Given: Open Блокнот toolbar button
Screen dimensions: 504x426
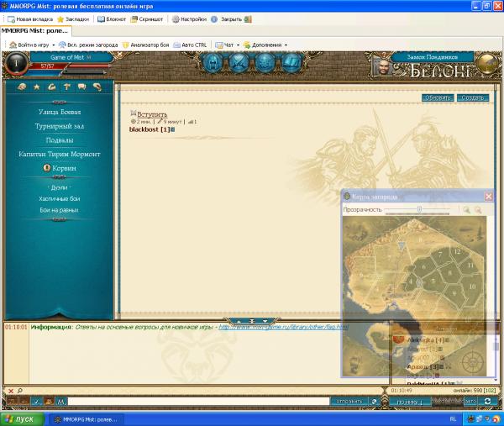Looking at the screenshot, I should (112, 19).
